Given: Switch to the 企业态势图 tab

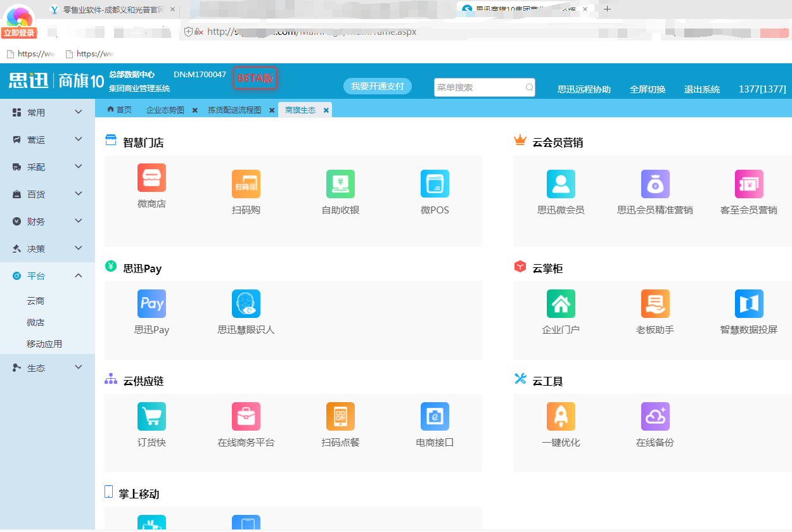Looking at the screenshot, I should (x=166, y=109).
